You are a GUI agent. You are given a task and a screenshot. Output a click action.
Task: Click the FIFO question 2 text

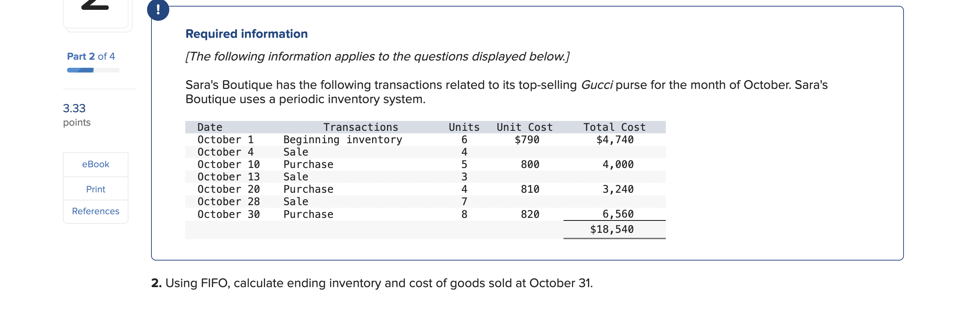point(372,283)
